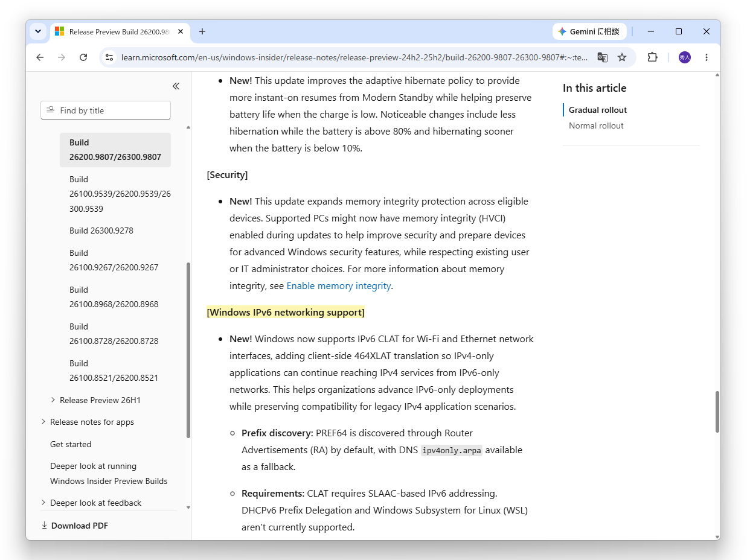Open Build 26100.9267/26200.9267 notes

(114, 260)
